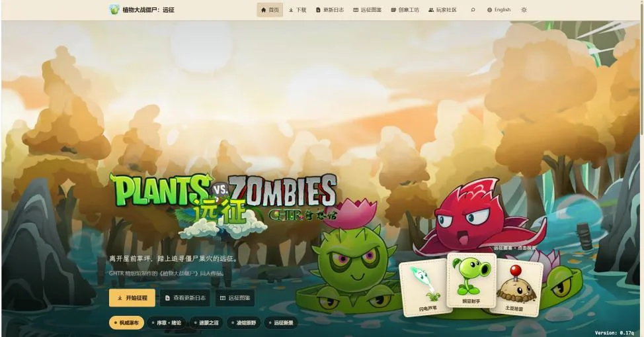This screenshot has width=644, height=337.
Task: Open the 豌豆射手 peashooter card
Action: click(471, 280)
